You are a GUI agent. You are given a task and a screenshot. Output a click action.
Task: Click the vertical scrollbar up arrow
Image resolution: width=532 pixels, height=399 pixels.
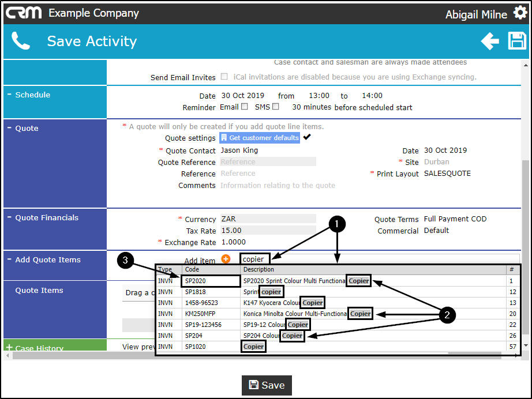click(x=526, y=65)
